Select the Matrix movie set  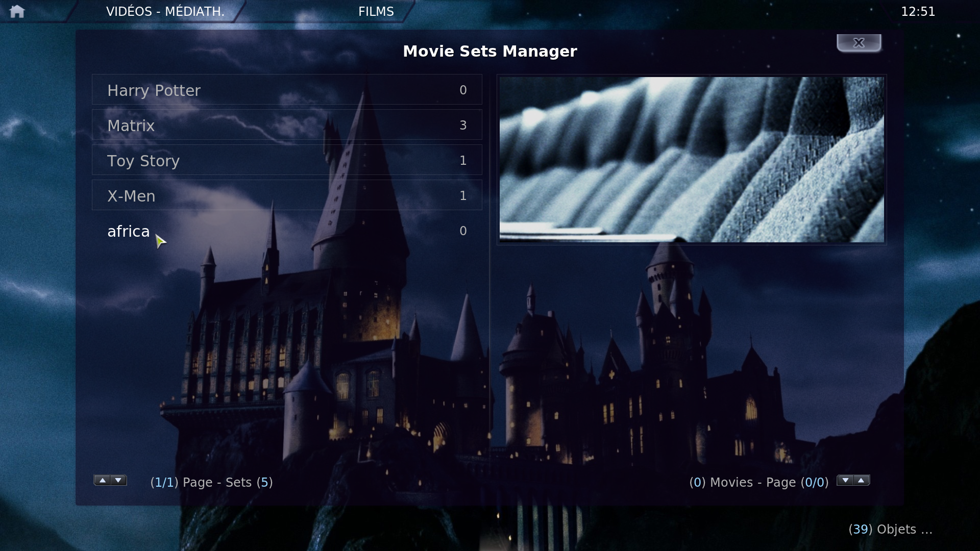click(x=287, y=125)
